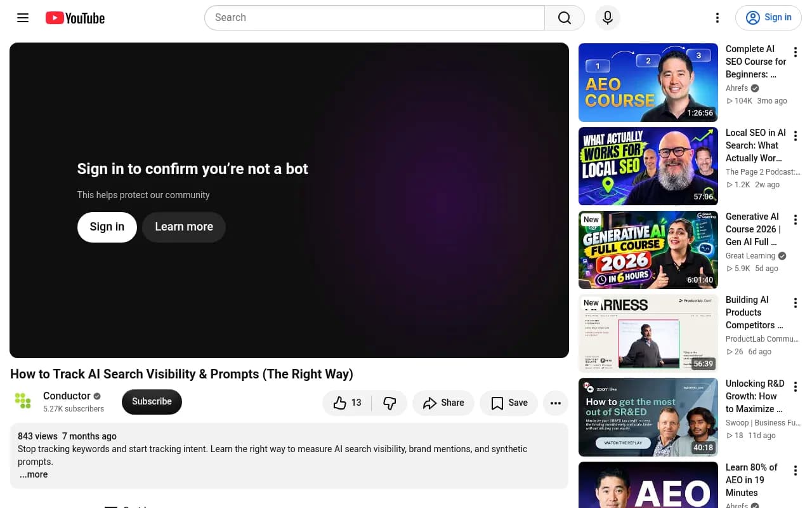Open the ProductLab Community channel link

[x=763, y=339]
